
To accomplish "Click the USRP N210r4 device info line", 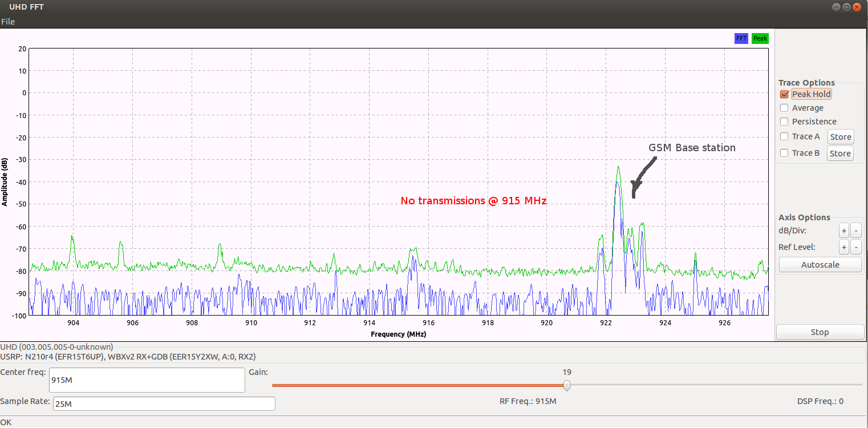I will click(128, 357).
